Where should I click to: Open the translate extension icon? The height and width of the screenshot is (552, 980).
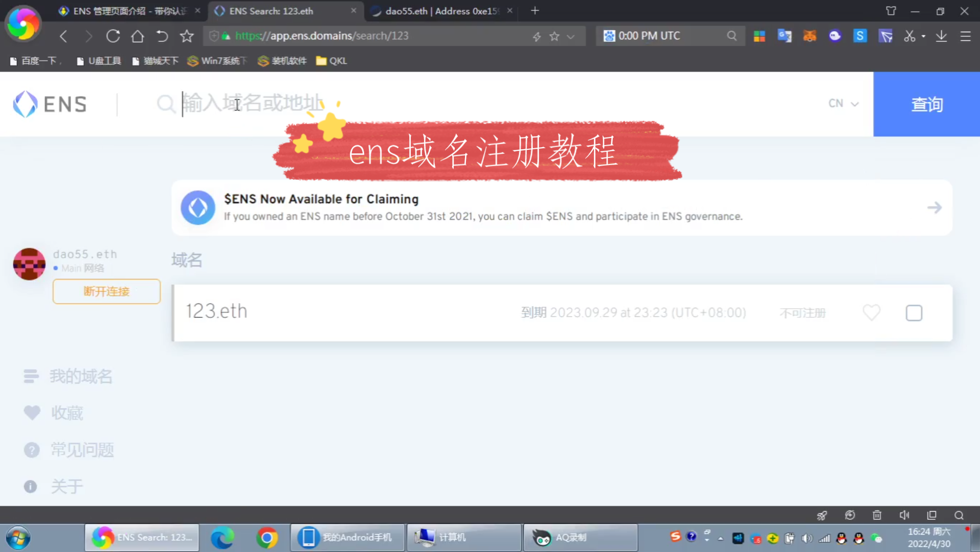[x=784, y=36]
